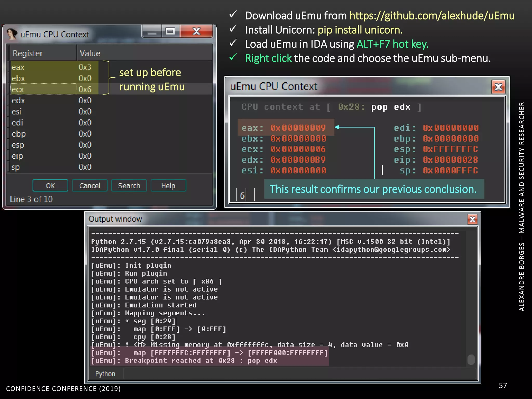
Task: Click the ecx value 0x00000006 in context view
Action: click(298, 149)
